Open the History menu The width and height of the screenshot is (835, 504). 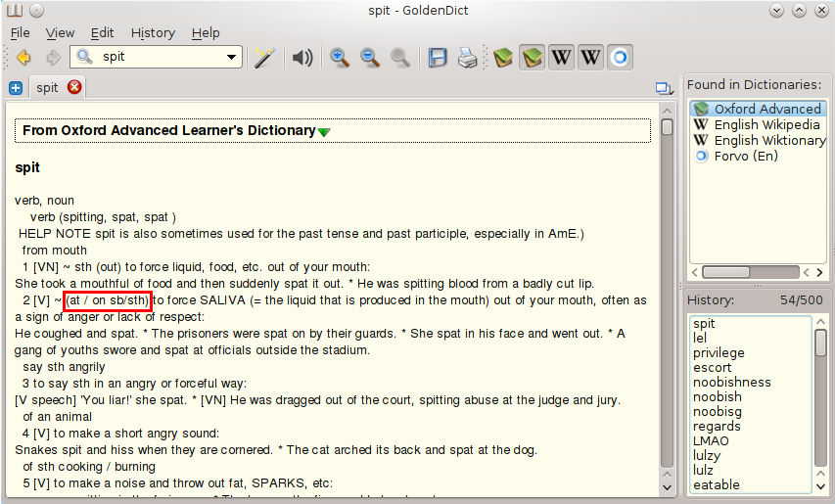coord(153,32)
